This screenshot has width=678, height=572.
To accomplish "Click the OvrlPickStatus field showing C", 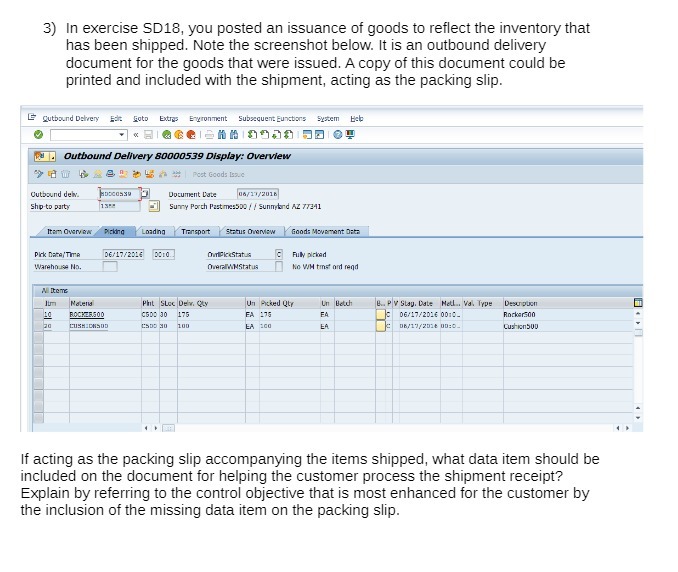I will click(279, 254).
